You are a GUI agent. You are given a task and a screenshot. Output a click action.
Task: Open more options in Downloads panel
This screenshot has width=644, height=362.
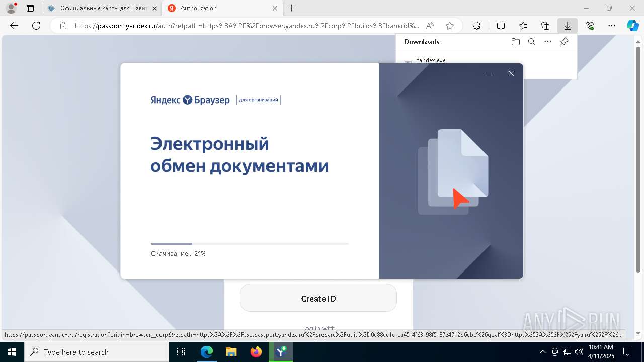(548, 42)
